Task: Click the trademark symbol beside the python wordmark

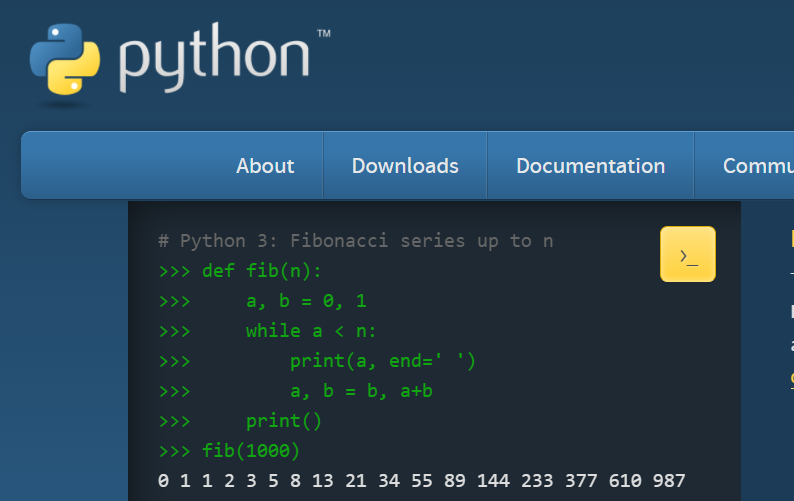Action: coord(323,34)
